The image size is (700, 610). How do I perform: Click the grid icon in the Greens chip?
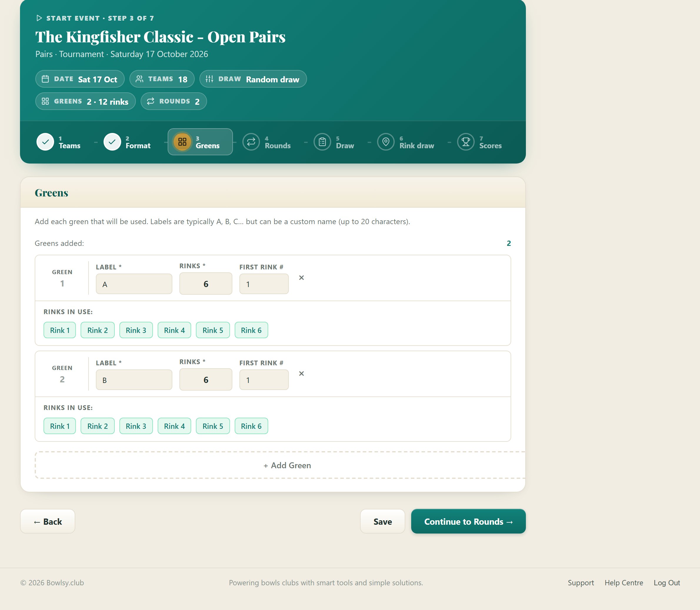tap(45, 101)
